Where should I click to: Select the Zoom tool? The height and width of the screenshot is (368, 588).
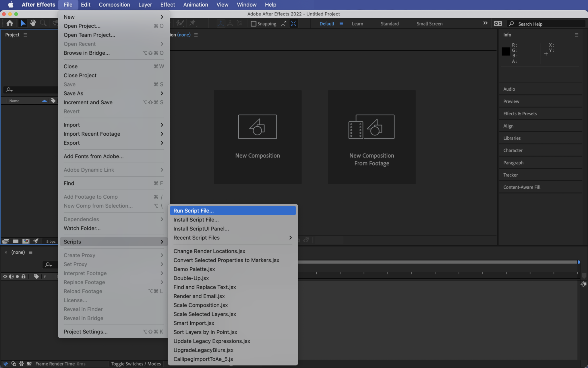pos(43,23)
